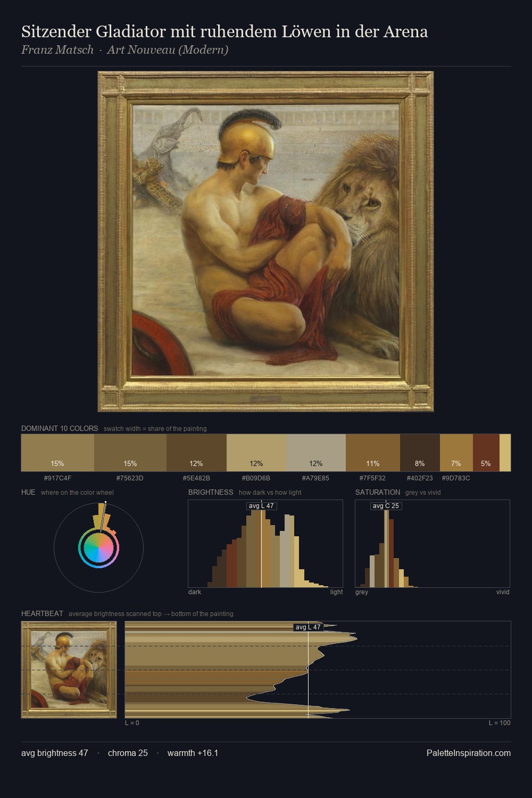Click the painting title heading
The image size is (532, 798).
pyautogui.click(x=225, y=31)
